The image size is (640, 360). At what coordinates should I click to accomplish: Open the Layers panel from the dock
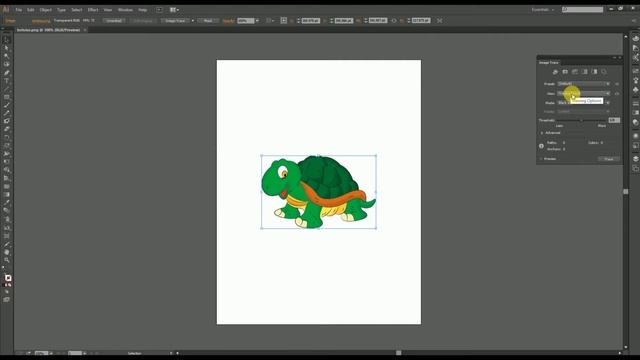(x=636, y=159)
